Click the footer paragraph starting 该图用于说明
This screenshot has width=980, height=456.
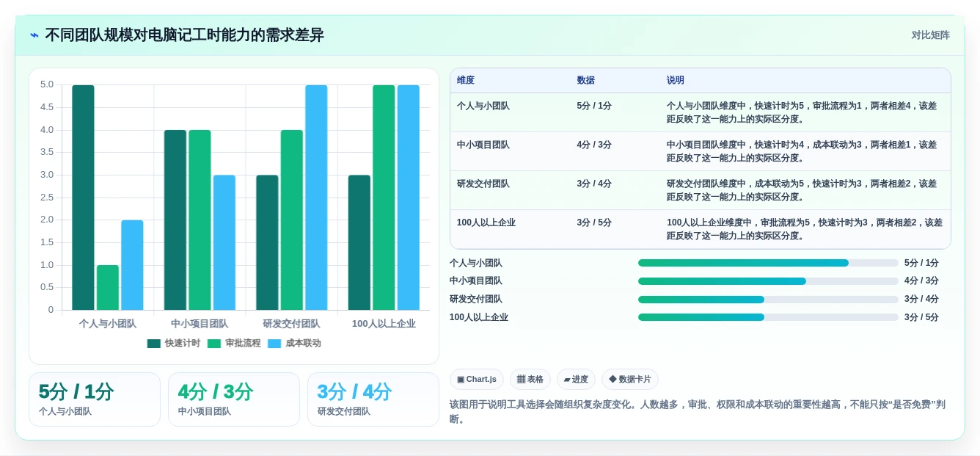click(x=698, y=411)
